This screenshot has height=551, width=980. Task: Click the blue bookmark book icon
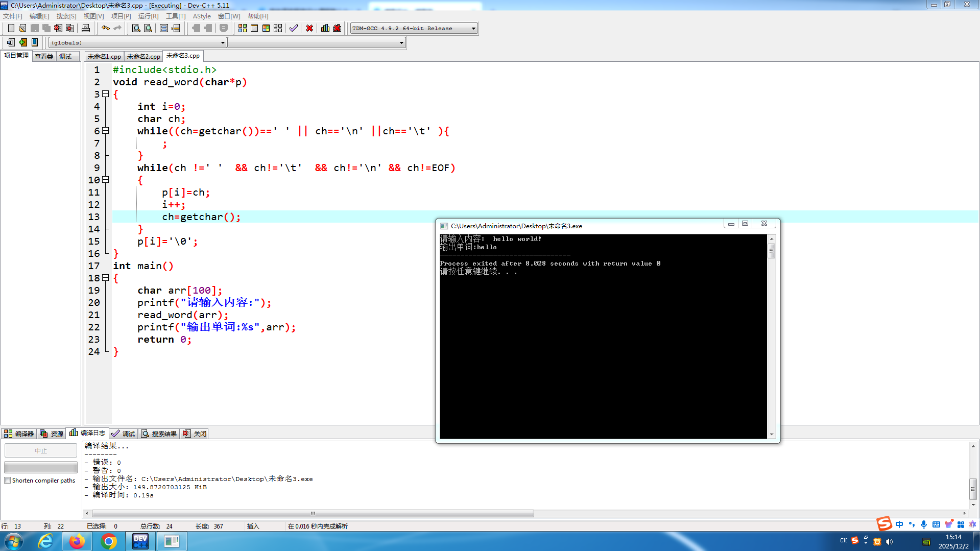(x=35, y=42)
